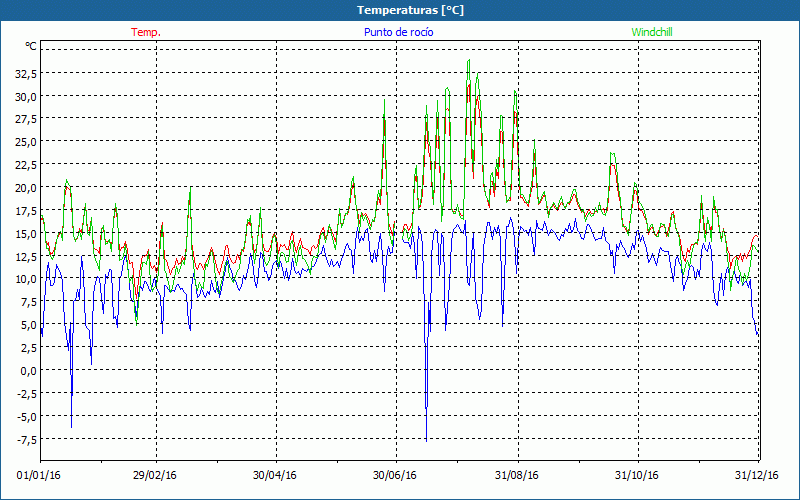The image size is (800, 500).
Task: Click the 30/06/16 date label
Action: [x=394, y=476]
